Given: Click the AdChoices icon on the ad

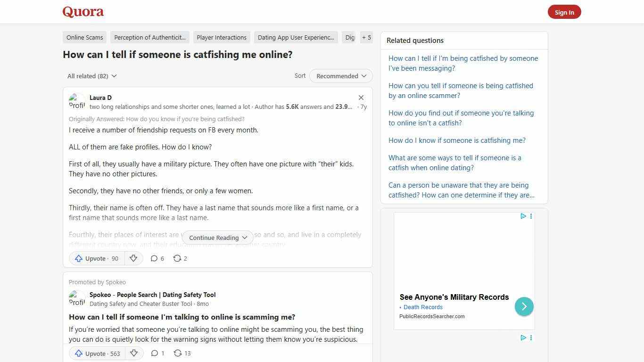Looking at the screenshot, I should (x=523, y=216).
